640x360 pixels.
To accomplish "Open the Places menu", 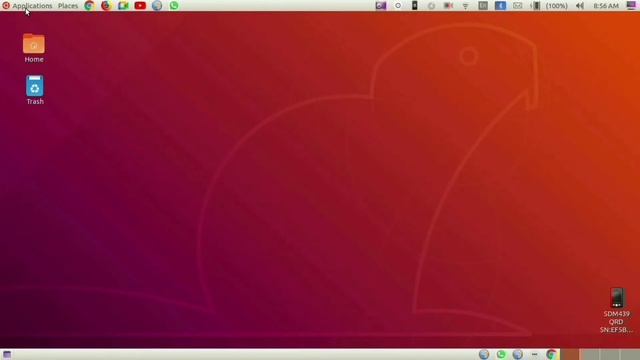I will tap(68, 6).
